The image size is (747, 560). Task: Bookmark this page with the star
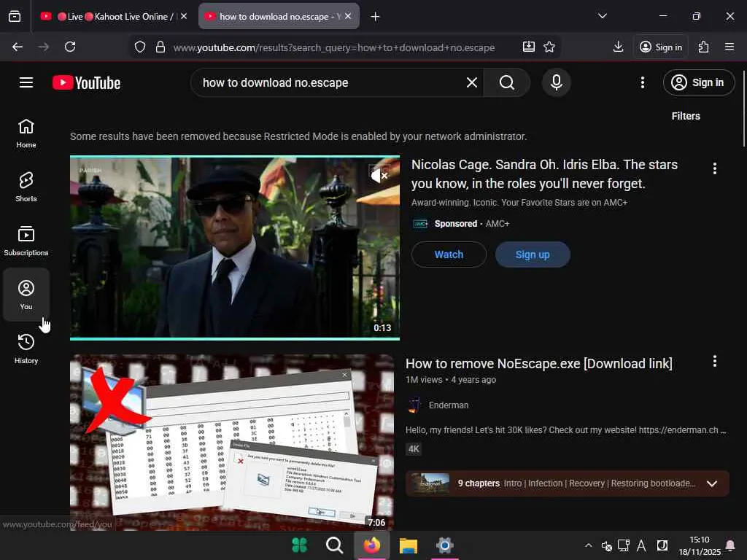pyautogui.click(x=549, y=47)
